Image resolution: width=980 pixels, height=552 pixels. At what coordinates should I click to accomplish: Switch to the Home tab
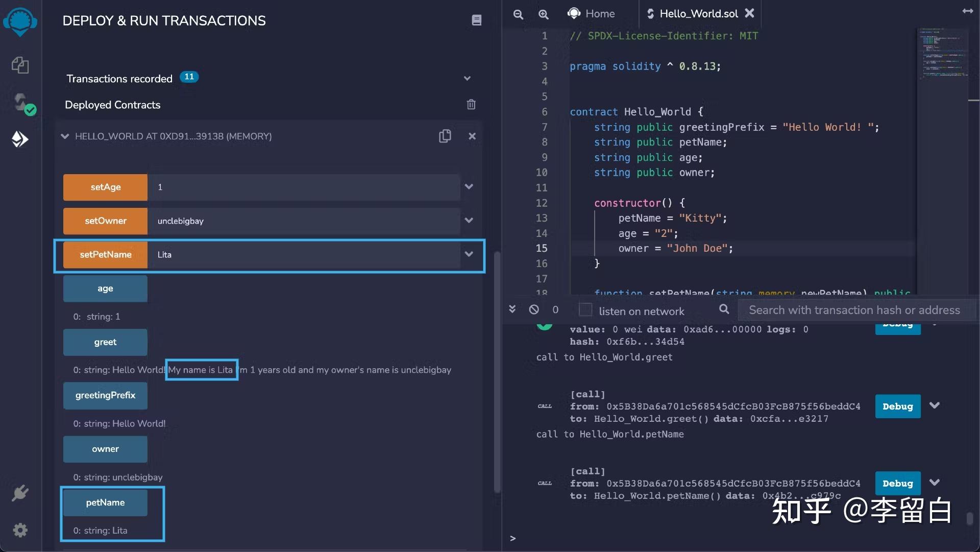coord(592,14)
